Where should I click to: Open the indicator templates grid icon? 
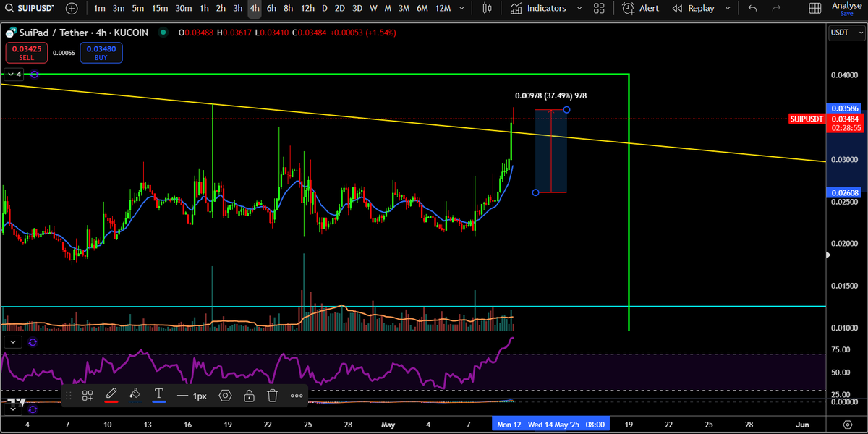tap(599, 9)
